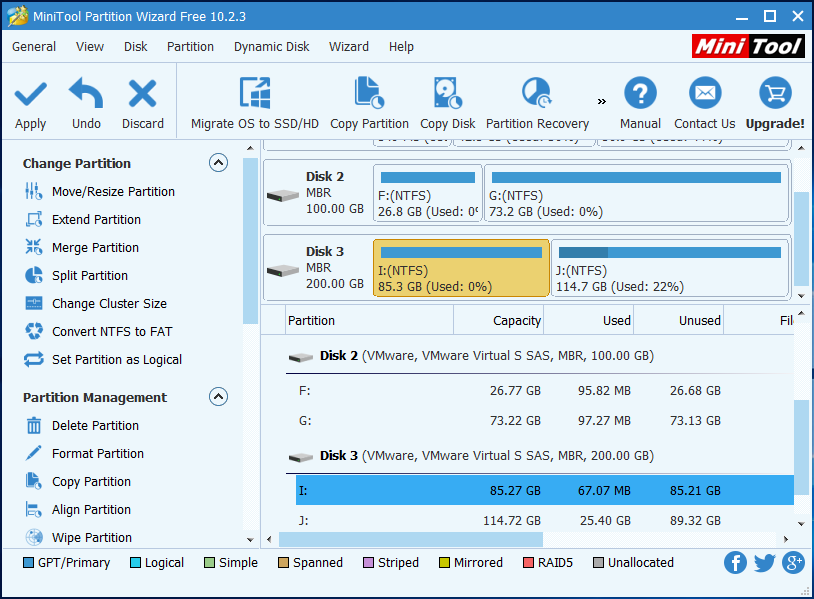814x599 pixels.
Task: Start Partition Recovery from the toolbar
Action: pos(537,103)
